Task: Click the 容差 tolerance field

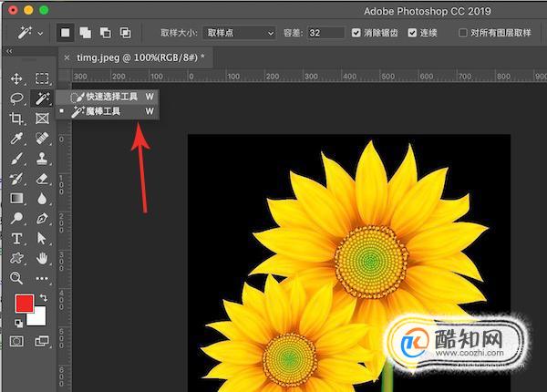Action: point(325,33)
